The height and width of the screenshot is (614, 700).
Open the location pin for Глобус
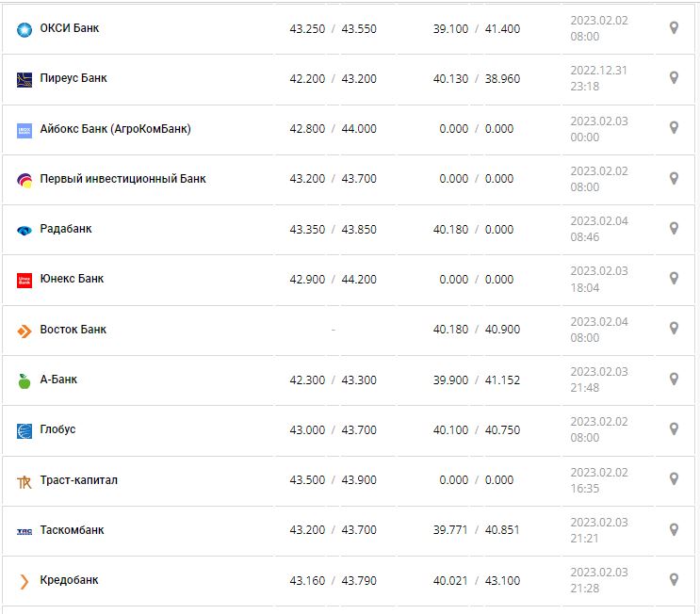[674, 429]
